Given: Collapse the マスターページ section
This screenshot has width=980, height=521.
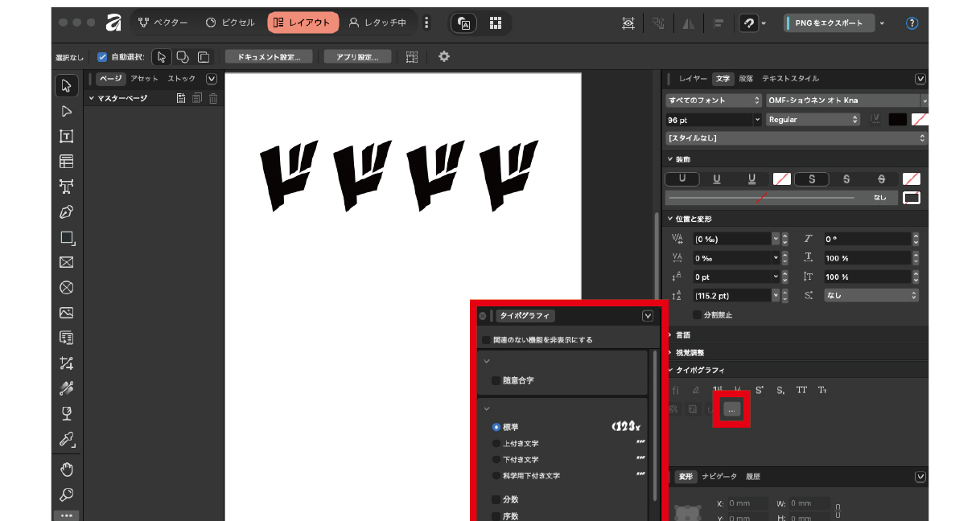Looking at the screenshot, I should point(92,98).
